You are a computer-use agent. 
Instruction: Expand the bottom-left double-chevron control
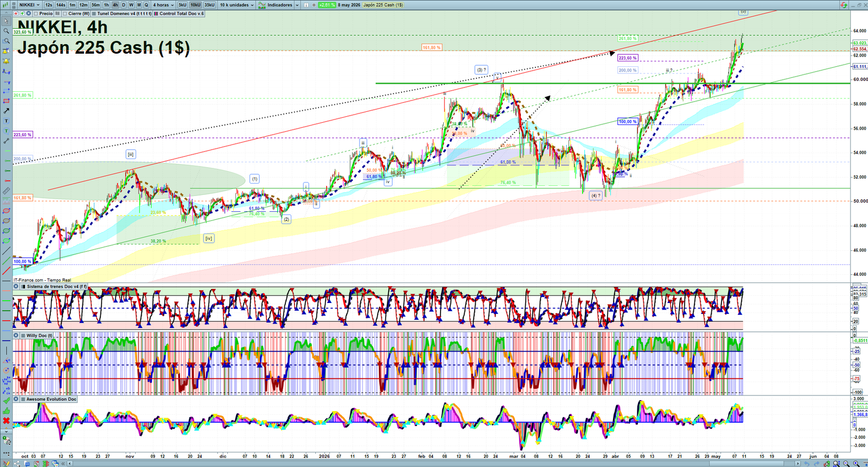[x=63, y=463]
